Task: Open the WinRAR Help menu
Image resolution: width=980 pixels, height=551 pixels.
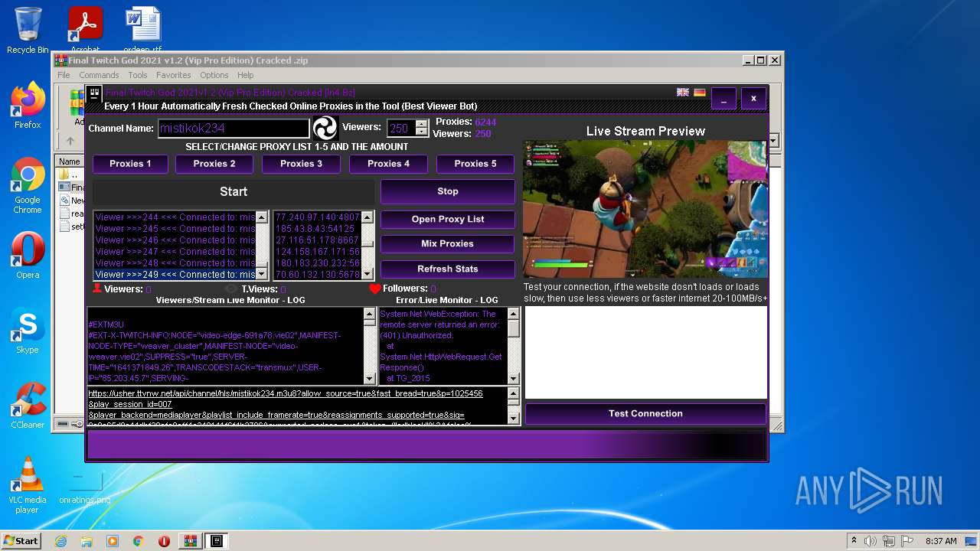Action: coord(245,75)
